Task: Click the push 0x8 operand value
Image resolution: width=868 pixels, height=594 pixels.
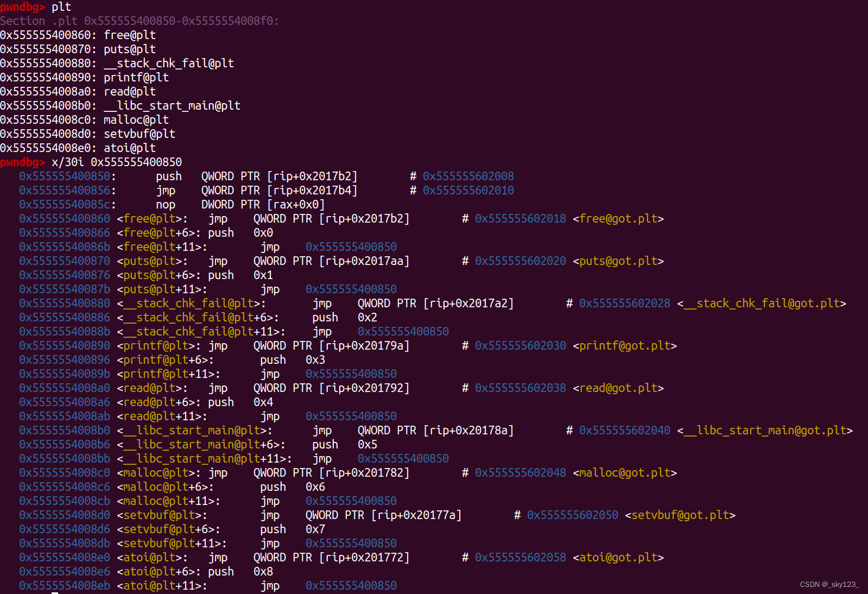Action: (263, 572)
